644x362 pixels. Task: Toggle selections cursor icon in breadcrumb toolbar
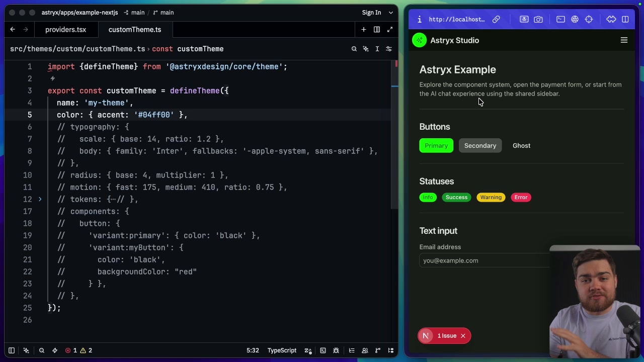pos(377,49)
